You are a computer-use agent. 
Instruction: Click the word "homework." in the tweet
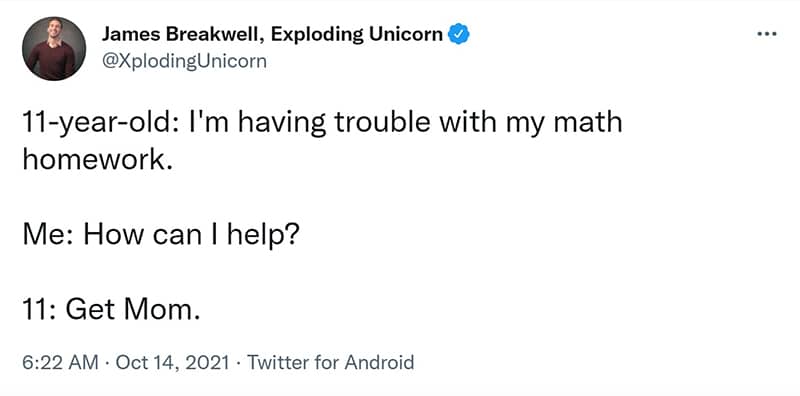(x=94, y=160)
